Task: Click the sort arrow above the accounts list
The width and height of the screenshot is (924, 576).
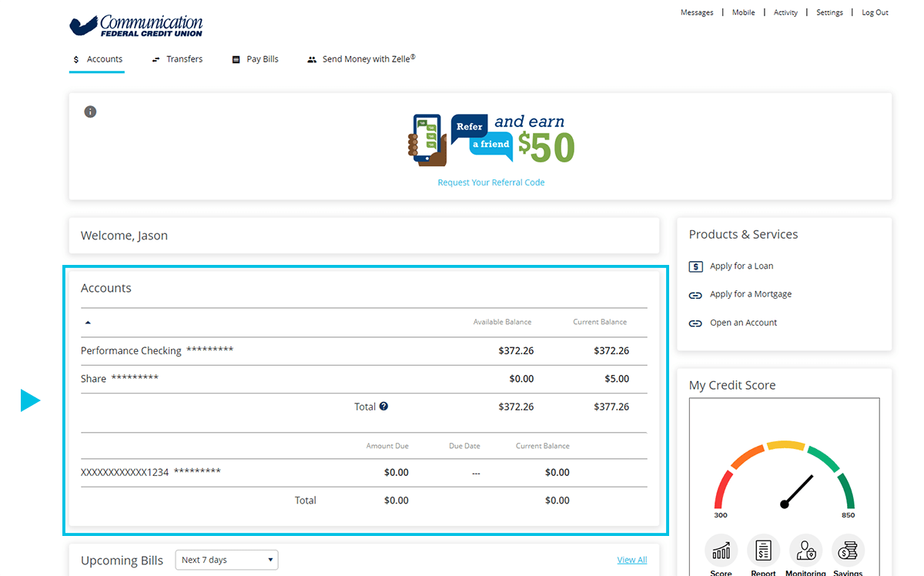Action: (x=87, y=322)
